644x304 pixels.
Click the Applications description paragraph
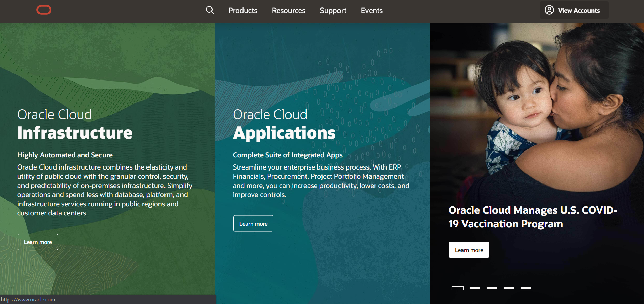tap(321, 181)
